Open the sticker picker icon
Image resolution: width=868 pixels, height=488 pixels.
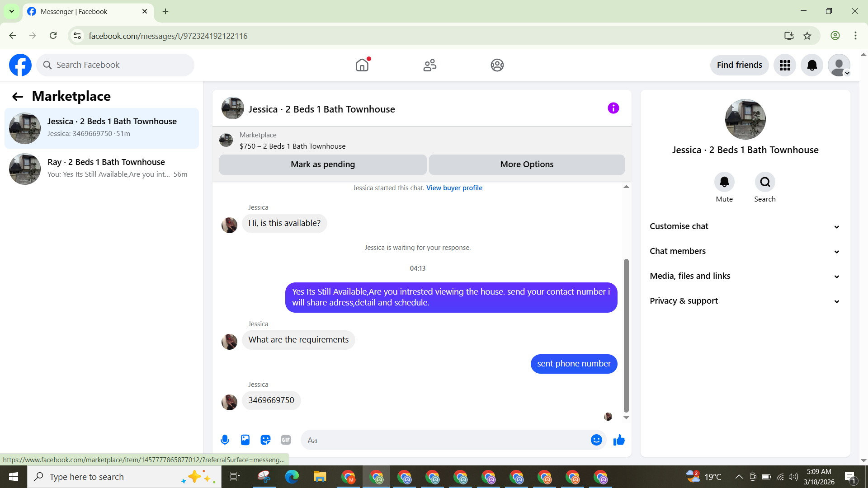(265, 440)
